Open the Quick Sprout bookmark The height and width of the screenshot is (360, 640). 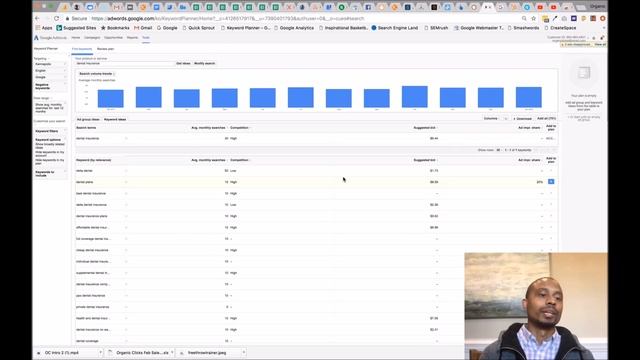click(198, 28)
